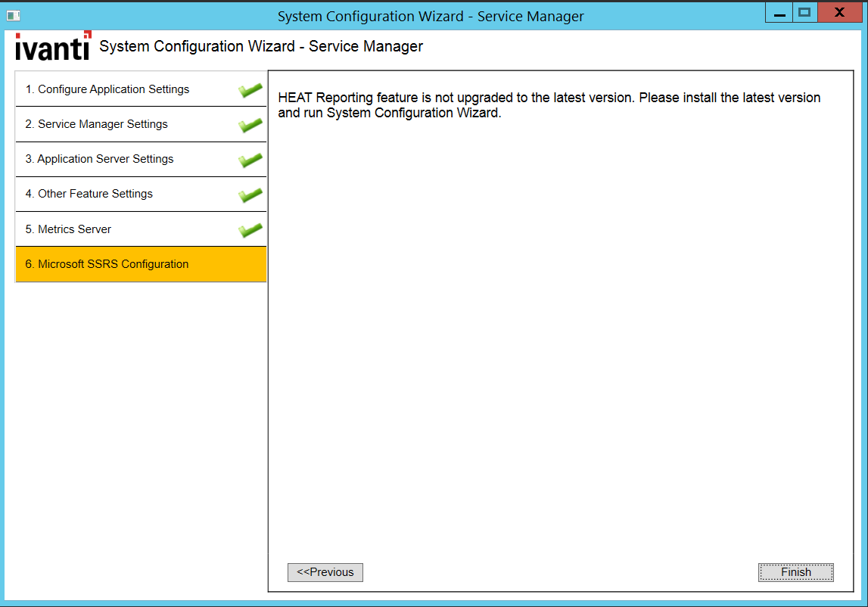The image size is (868, 607).
Task: Click the <<Previous button
Action: tap(325, 572)
